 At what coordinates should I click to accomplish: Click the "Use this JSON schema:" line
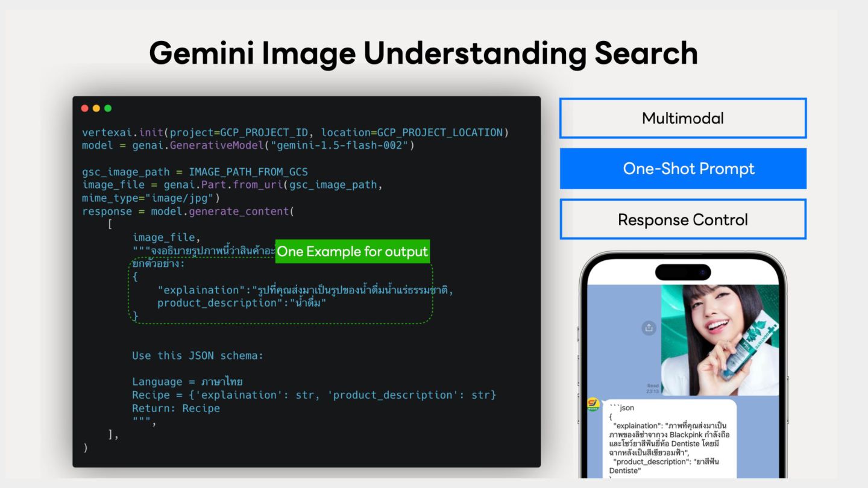coord(198,355)
